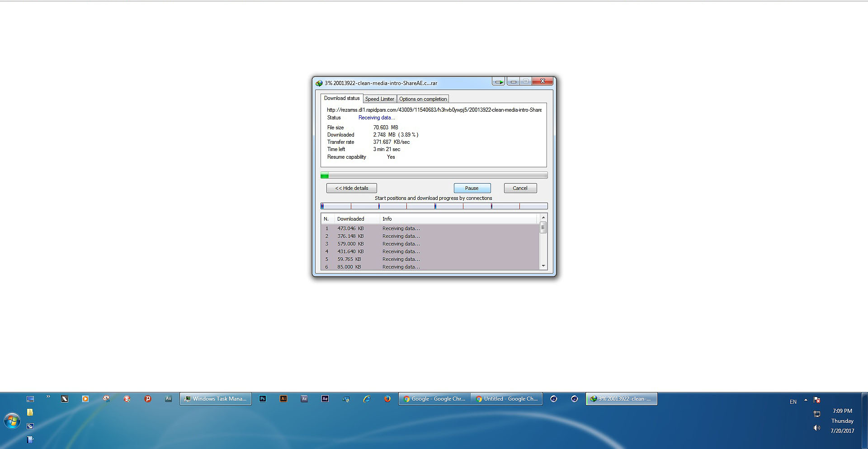This screenshot has height=449, width=868.
Task: Select connection row 1 with 473.046 KB
Action: point(430,228)
